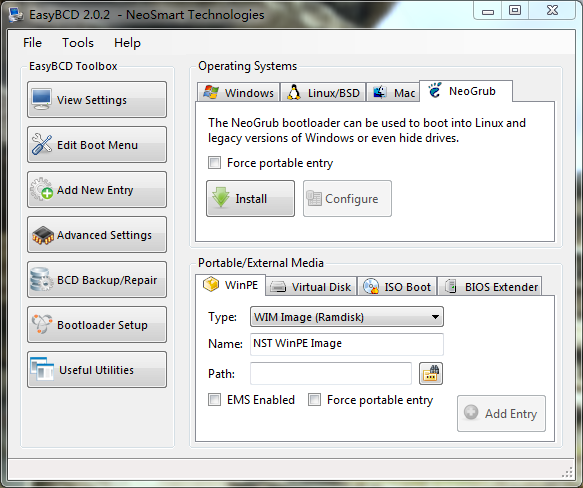Toggle the EMS Enabled checkbox

tap(214, 400)
